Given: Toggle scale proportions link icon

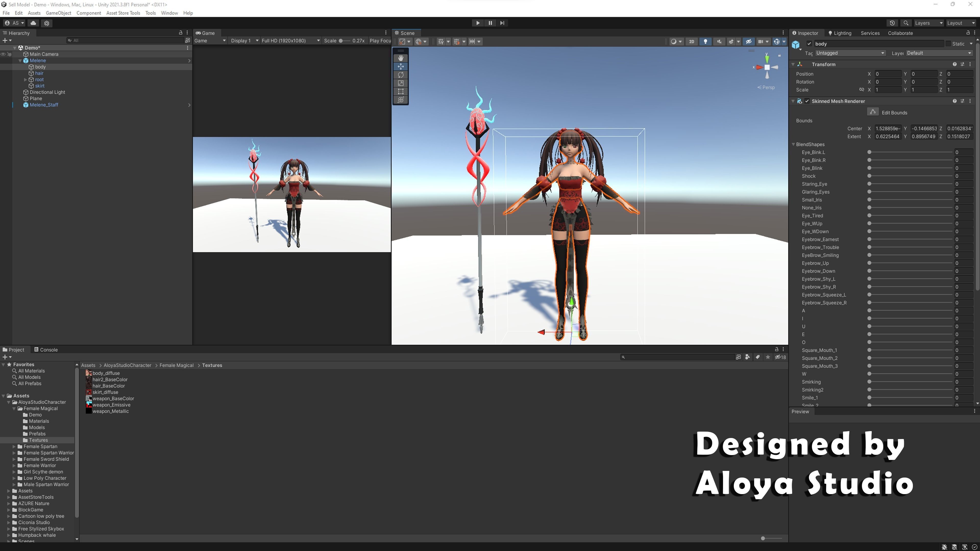Looking at the screenshot, I should tap(862, 90).
